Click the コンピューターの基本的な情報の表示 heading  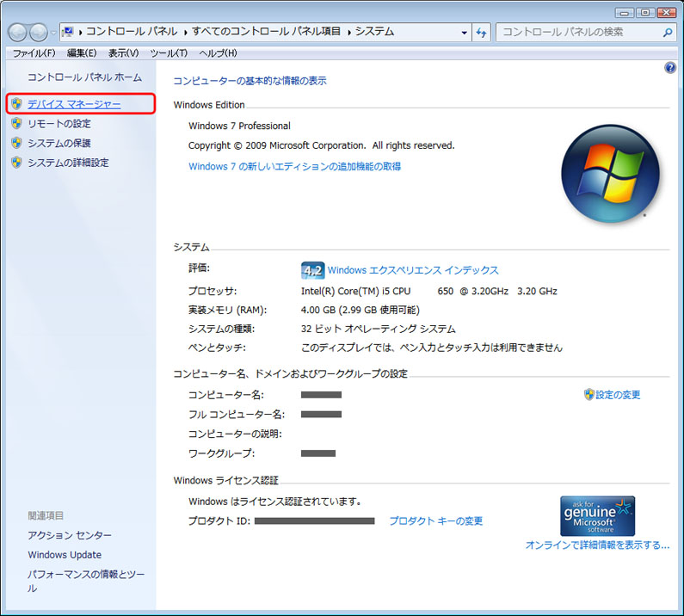250,81
